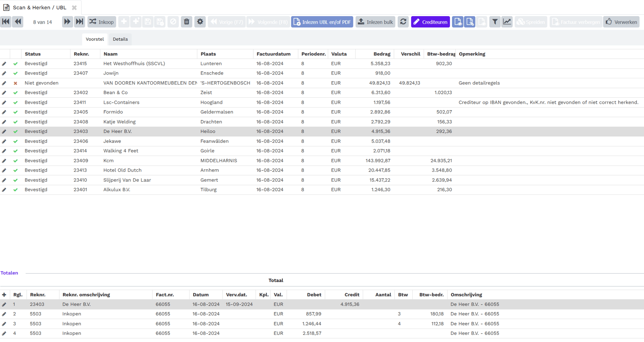Open settings with the gear icon
The width and height of the screenshot is (644, 342).
click(x=200, y=22)
